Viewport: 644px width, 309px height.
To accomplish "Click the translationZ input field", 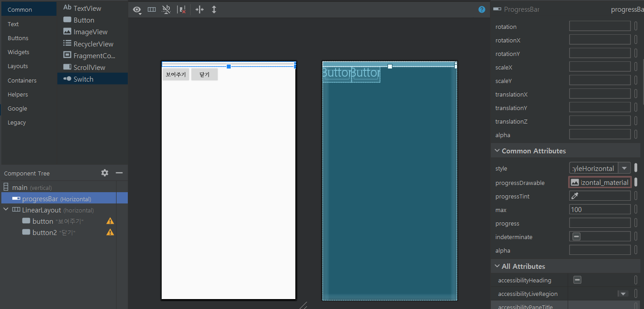I will (600, 121).
